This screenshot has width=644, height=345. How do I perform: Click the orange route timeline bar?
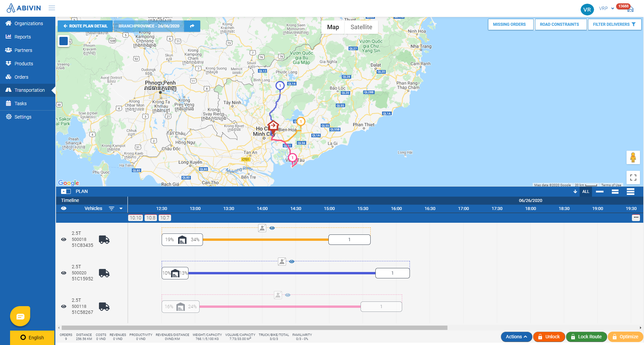[266, 239]
